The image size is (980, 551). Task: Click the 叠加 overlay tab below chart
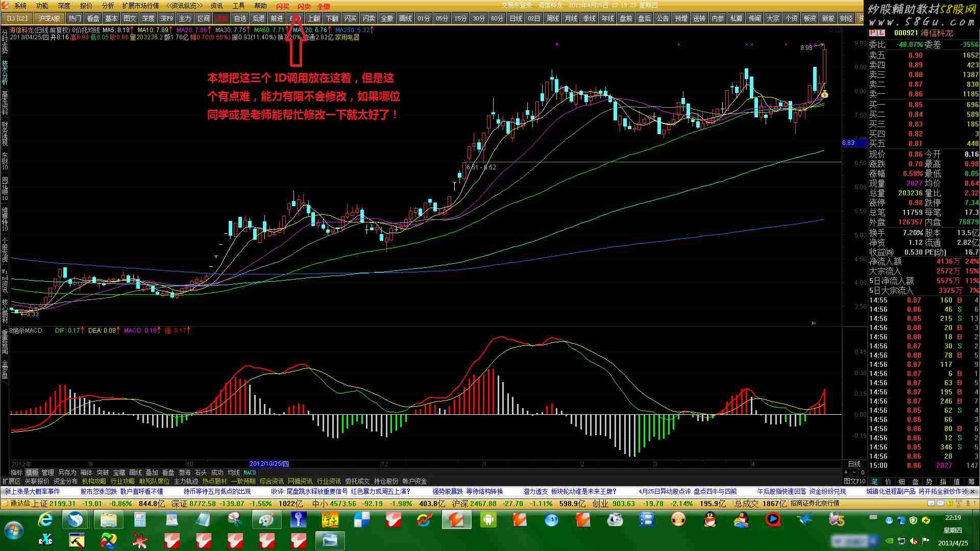click(x=152, y=472)
